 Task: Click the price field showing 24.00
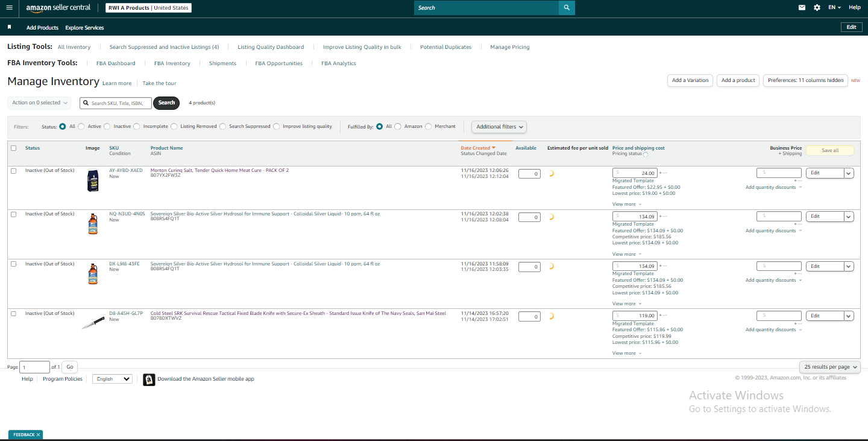pos(635,173)
